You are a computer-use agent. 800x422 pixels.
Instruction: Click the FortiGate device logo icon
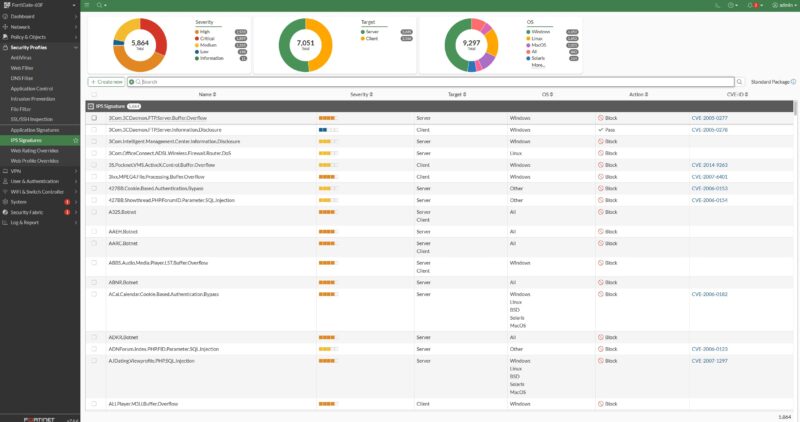(7, 5)
